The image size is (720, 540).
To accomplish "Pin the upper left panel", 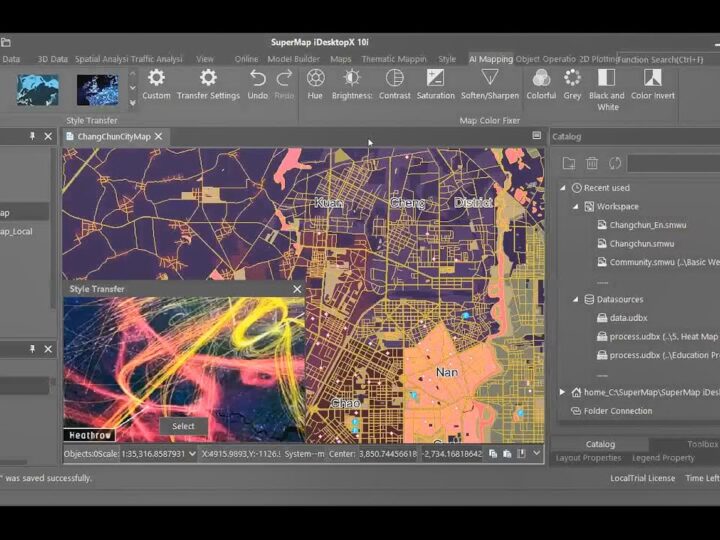I will click(x=32, y=136).
